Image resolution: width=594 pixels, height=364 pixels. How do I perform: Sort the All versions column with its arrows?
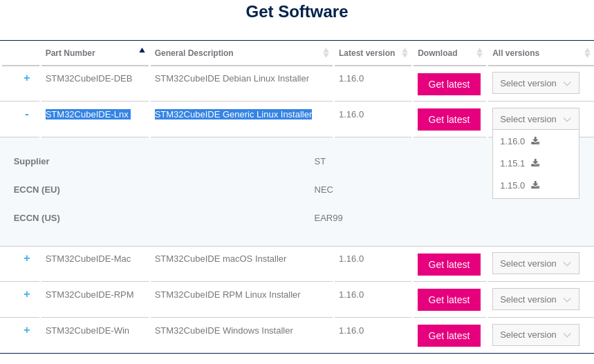point(587,53)
